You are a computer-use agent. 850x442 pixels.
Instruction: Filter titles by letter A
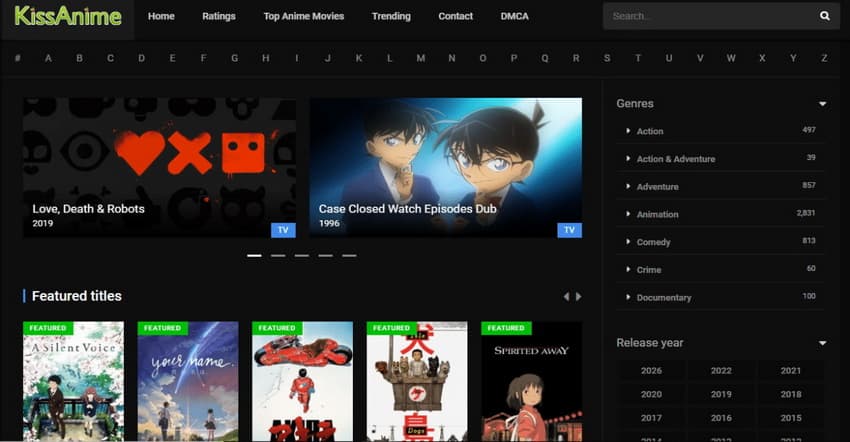(48, 58)
